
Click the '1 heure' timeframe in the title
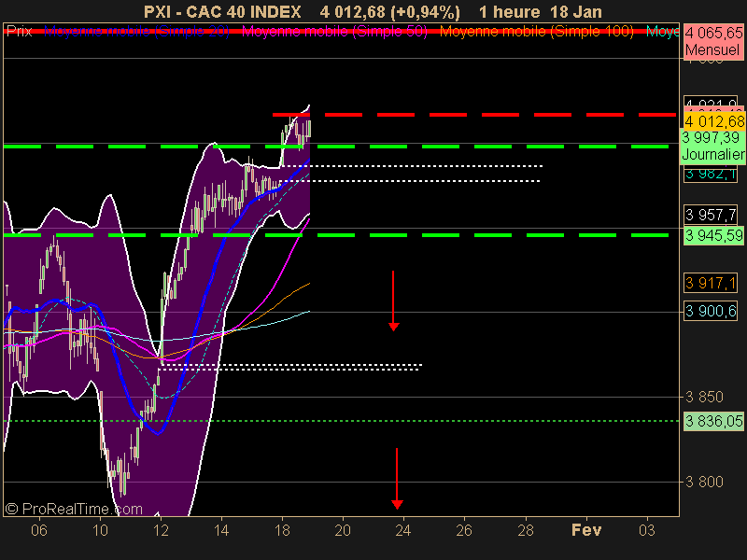pyautogui.click(x=509, y=12)
